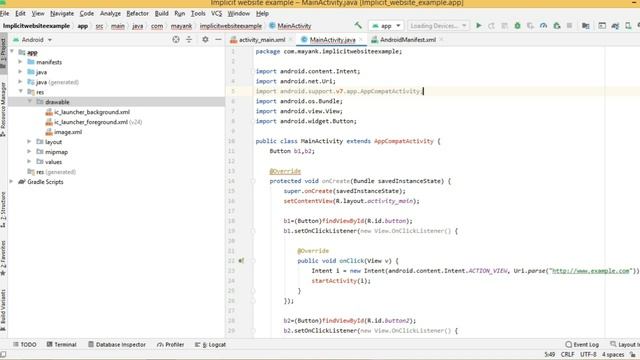Open the VCS menu
The width and height of the screenshot is (640, 360).
216,13
